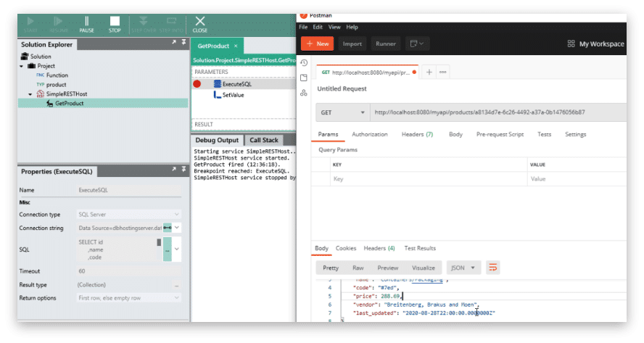Open the JSON format dropdown
Screen dimensions: 644x343
click(463, 268)
